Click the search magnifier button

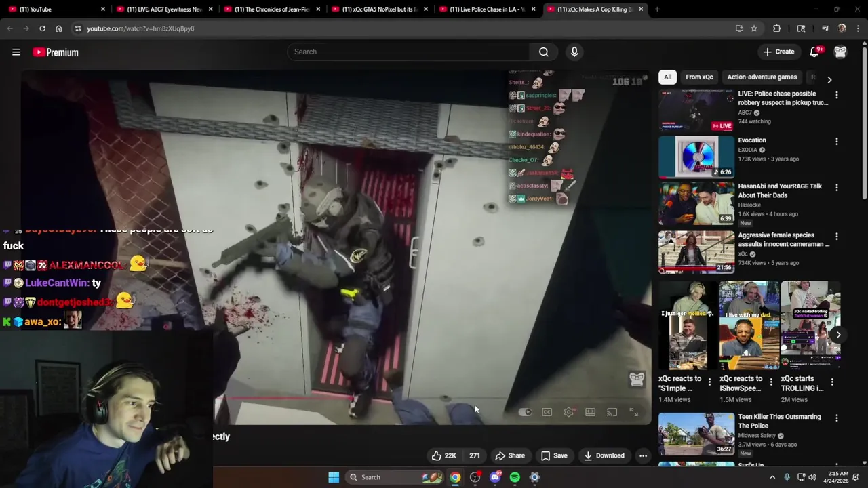[x=543, y=52]
